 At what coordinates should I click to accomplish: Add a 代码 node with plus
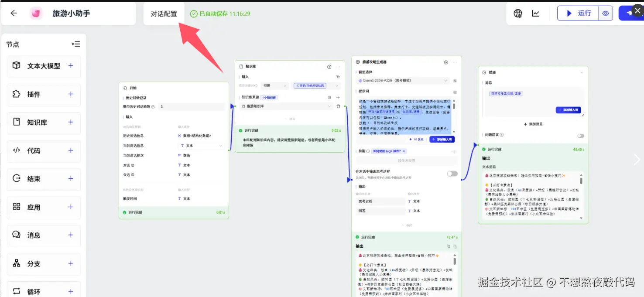pos(71,150)
